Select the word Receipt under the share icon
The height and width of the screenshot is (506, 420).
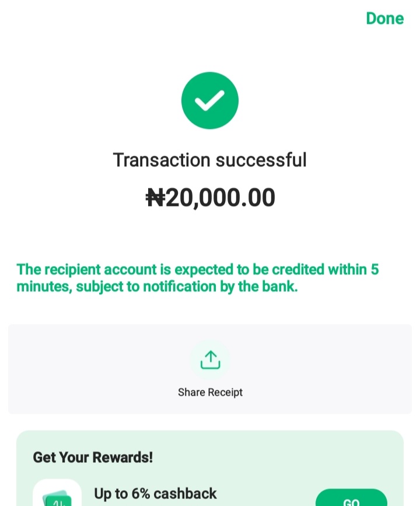point(225,392)
